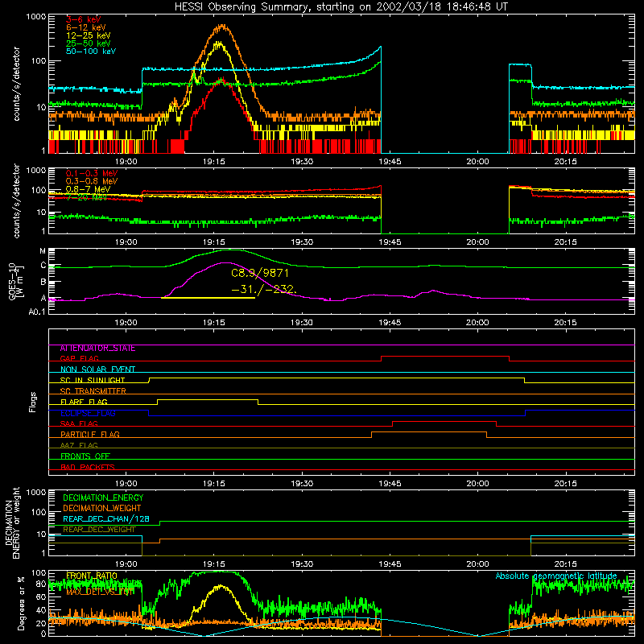Select the red 3-6 keV legend label
This screenshot has width=644, height=644.
84,19
